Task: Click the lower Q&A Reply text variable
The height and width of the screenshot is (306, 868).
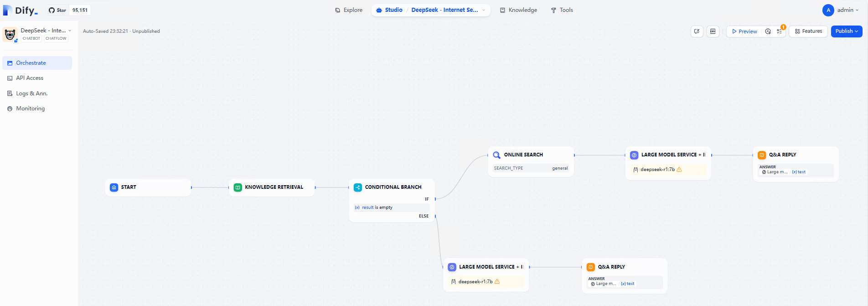Action: click(x=628, y=284)
